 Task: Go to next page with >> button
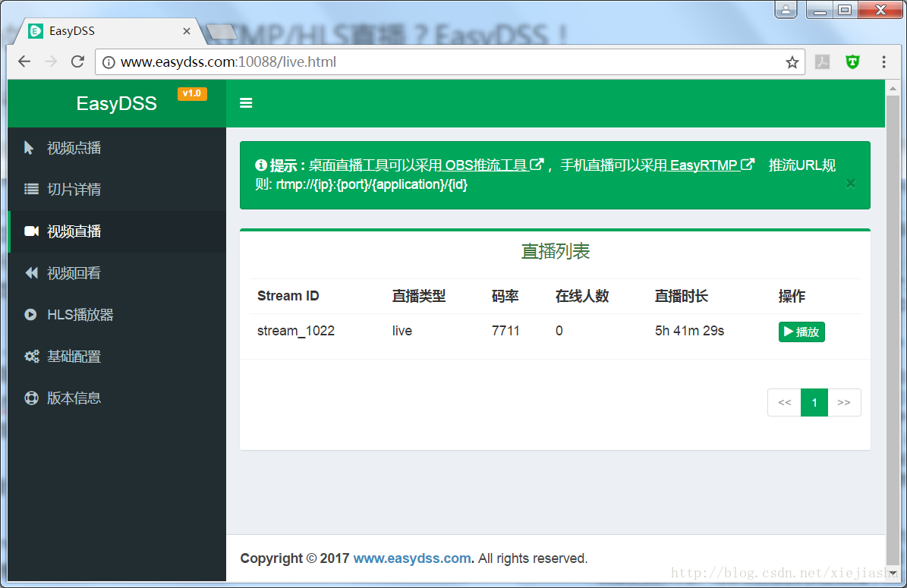pyautogui.click(x=844, y=402)
